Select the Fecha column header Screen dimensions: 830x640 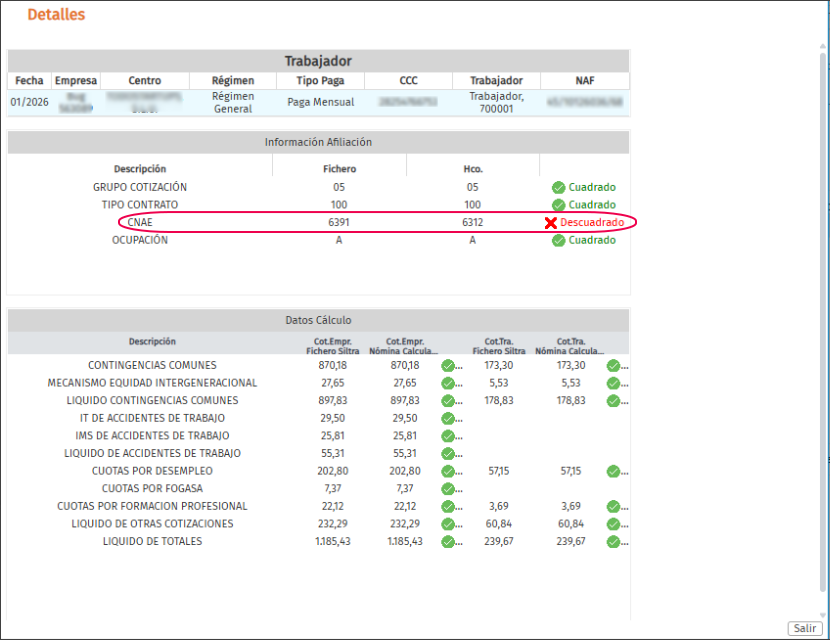coord(29,80)
